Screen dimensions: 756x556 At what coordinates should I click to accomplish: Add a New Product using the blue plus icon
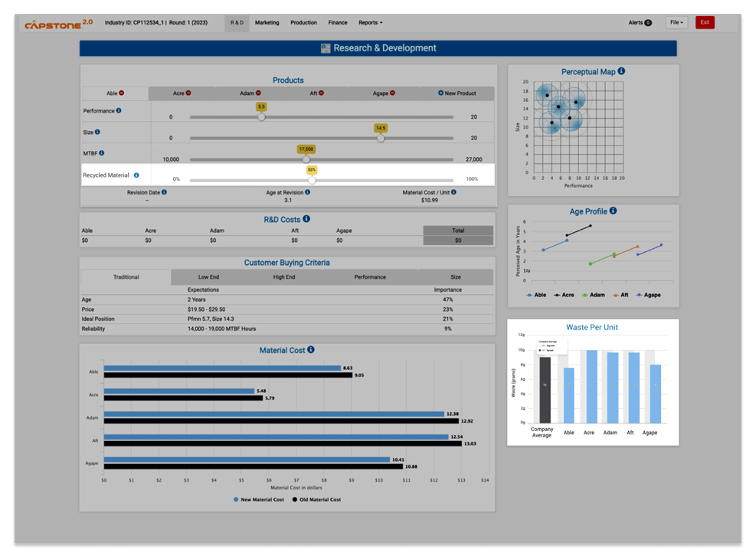coord(440,91)
